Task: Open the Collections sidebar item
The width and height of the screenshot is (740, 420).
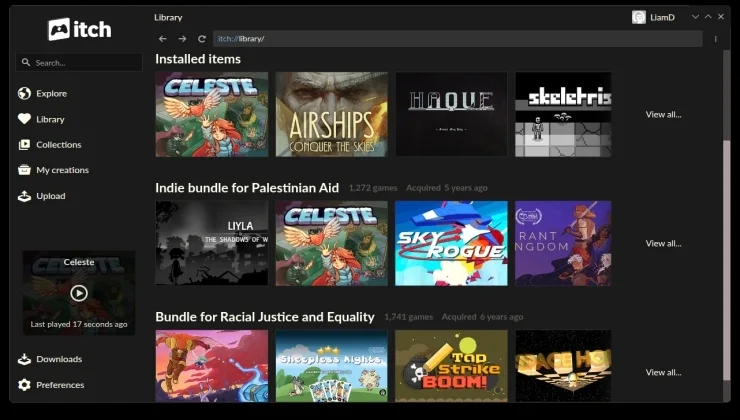Action: coord(50,144)
